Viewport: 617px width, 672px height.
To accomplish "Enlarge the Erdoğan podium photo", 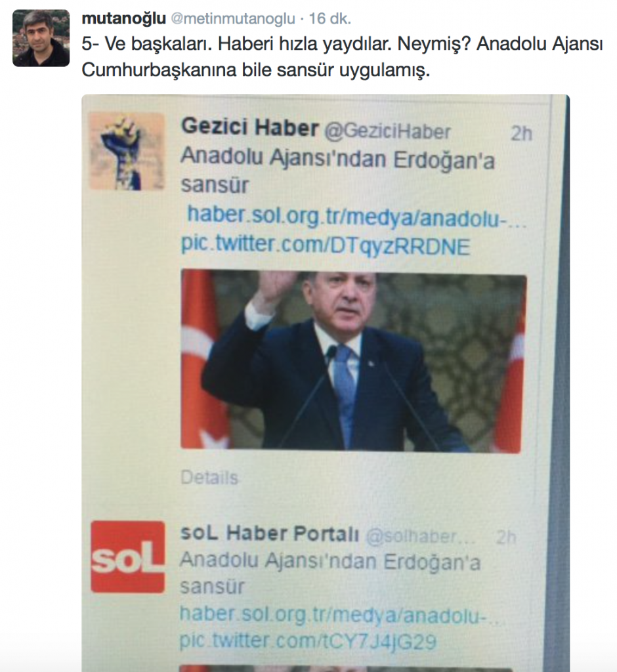I will (353, 361).
